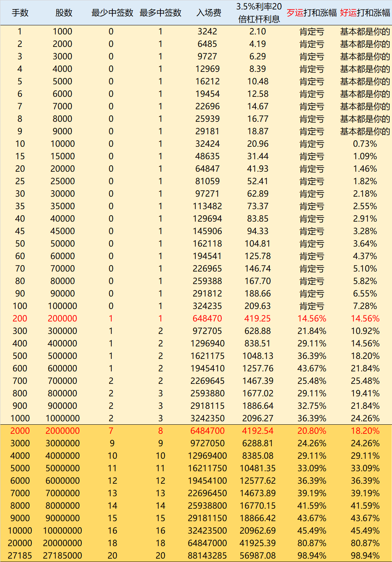Select the interest value 14.67
This screenshot has height=562, width=392.
tap(258, 106)
